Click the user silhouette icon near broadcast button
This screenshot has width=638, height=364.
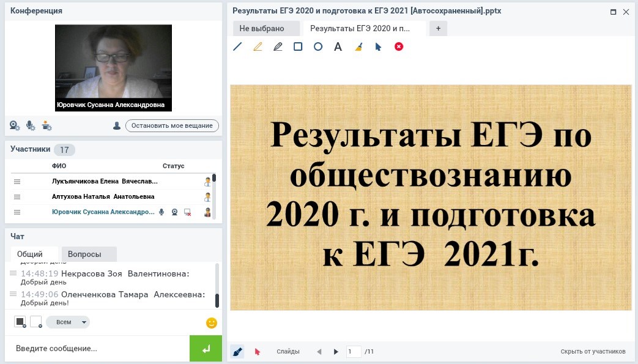coord(117,126)
